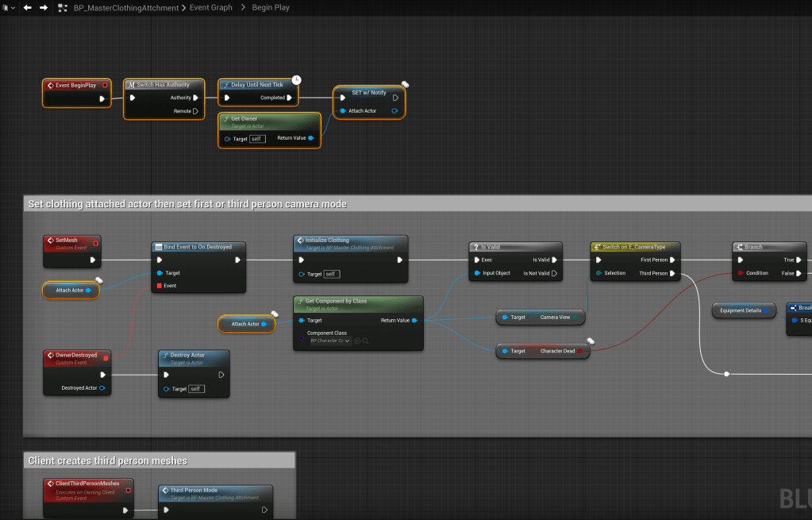The width and height of the screenshot is (812, 520).
Task: Go forward with the right arrow
Action: tap(44, 7)
